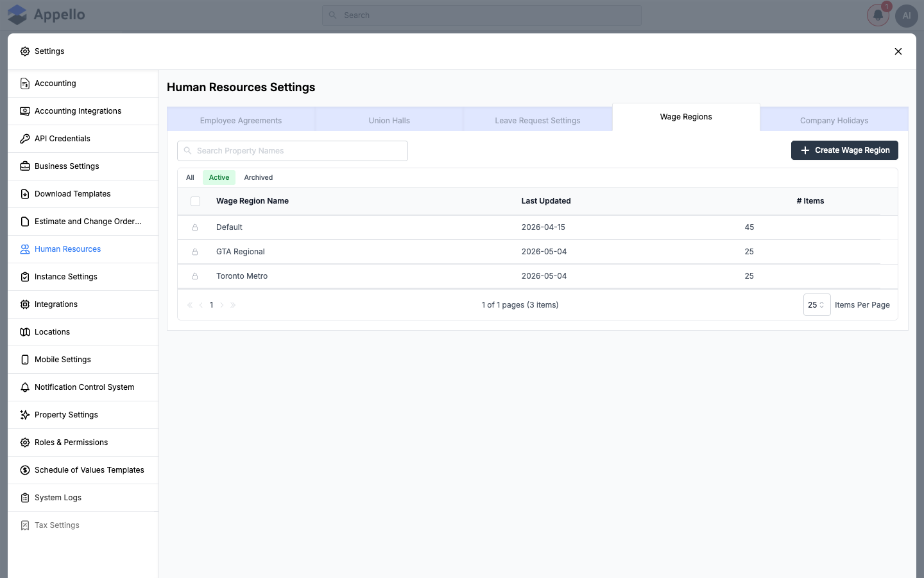Select the Wage Regions tab
Image resolution: width=924 pixels, height=578 pixels.
pyautogui.click(x=686, y=117)
